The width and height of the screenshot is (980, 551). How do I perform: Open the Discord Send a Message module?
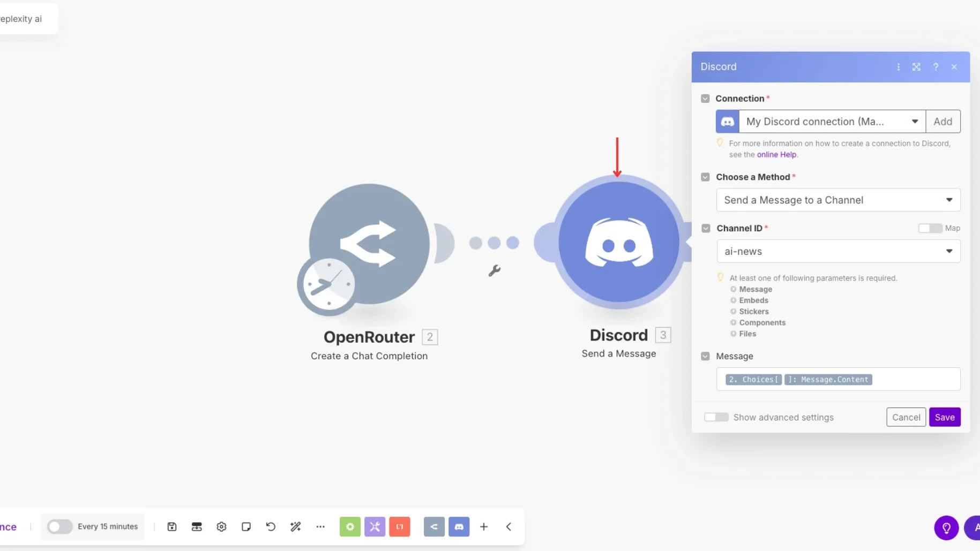tap(619, 242)
